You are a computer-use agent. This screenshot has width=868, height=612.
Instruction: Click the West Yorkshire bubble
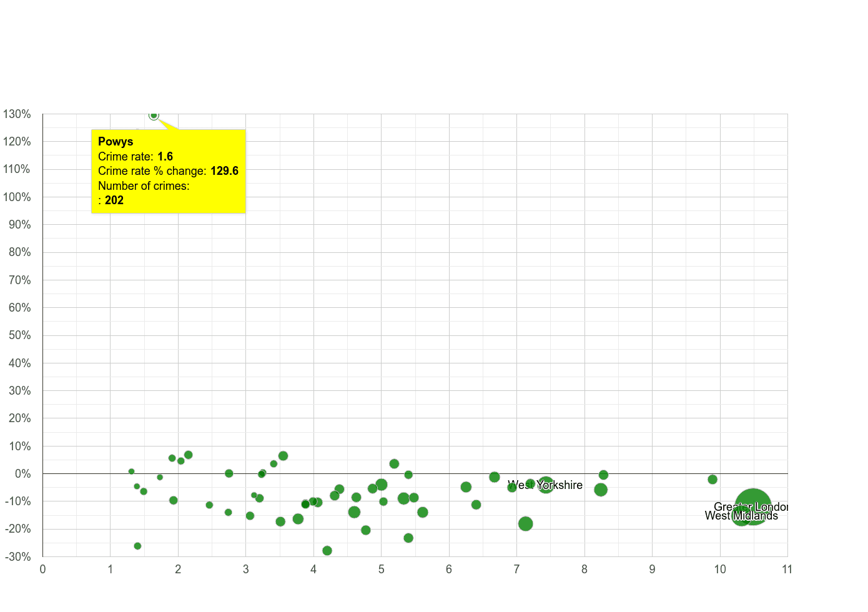pos(546,484)
